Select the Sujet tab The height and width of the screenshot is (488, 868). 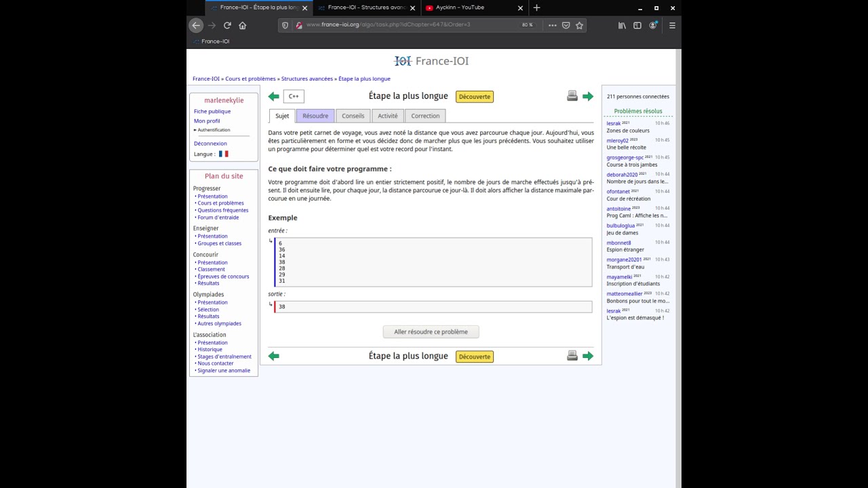pyautogui.click(x=282, y=116)
